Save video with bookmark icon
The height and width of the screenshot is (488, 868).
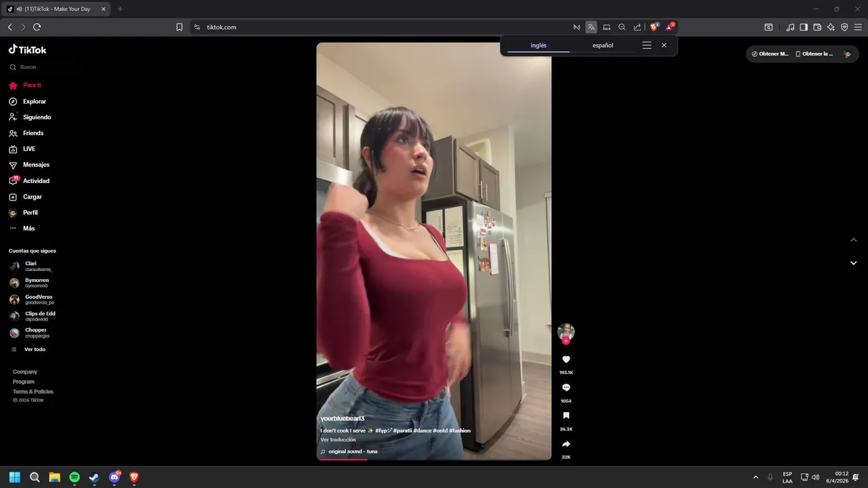[566, 416]
